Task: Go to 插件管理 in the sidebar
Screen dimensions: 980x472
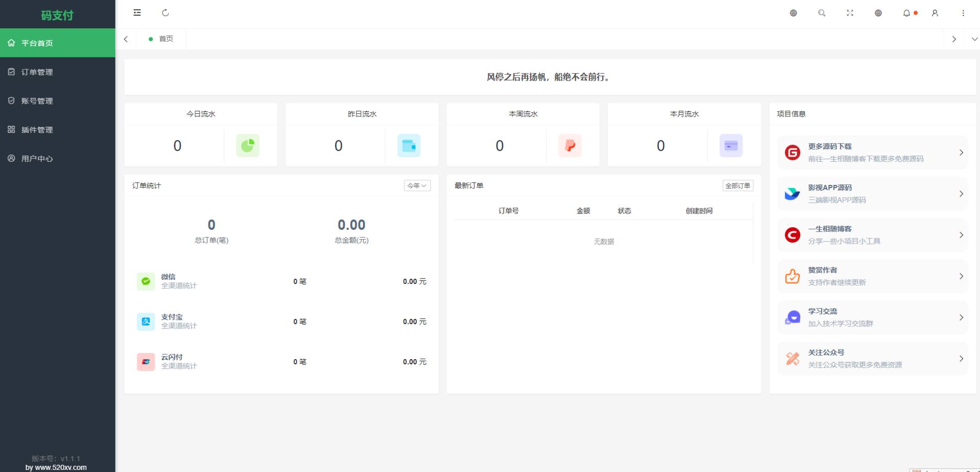Action: tap(37, 130)
